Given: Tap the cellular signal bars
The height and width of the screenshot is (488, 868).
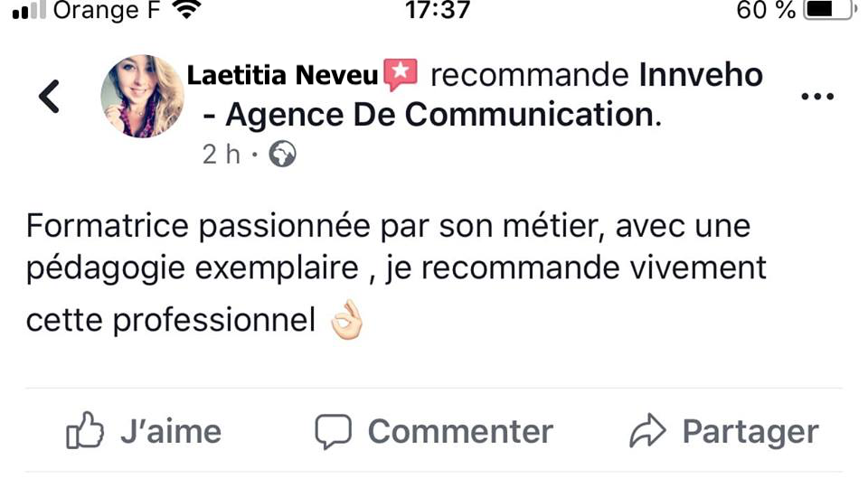Looking at the screenshot, I should (x=29, y=13).
